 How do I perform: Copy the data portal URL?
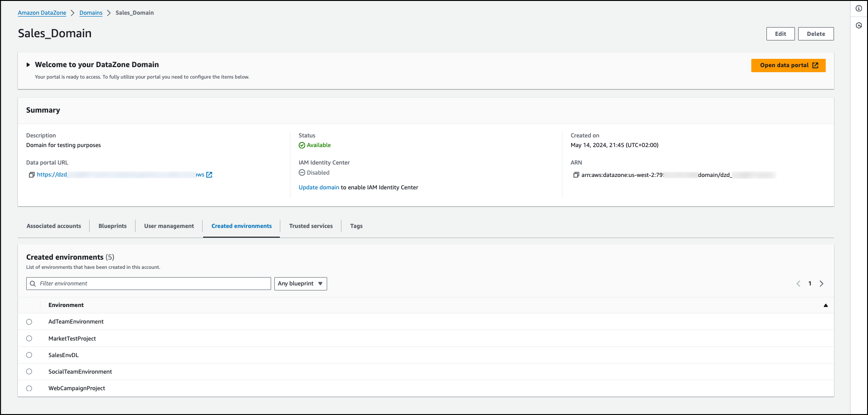(32, 175)
